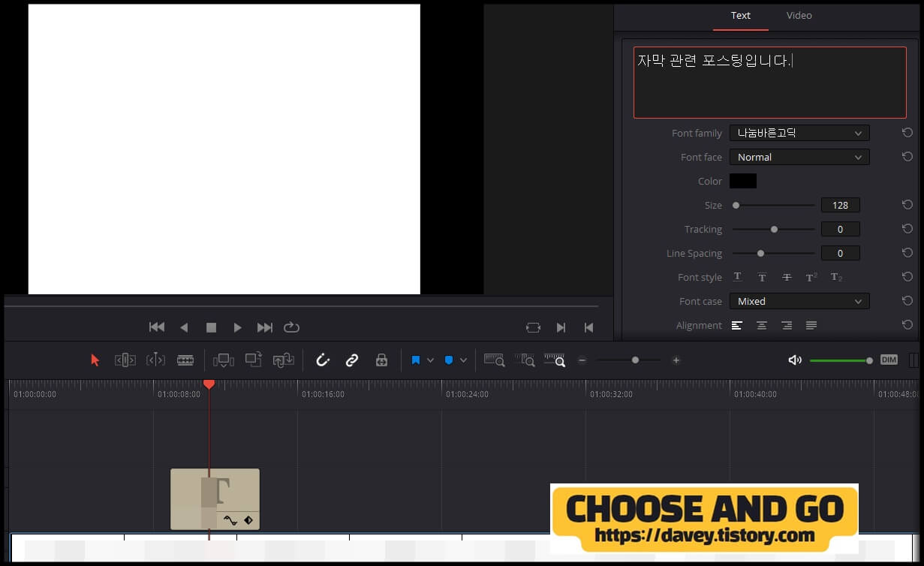Reset the Font face setting
The image size is (924, 566).
[x=907, y=157]
